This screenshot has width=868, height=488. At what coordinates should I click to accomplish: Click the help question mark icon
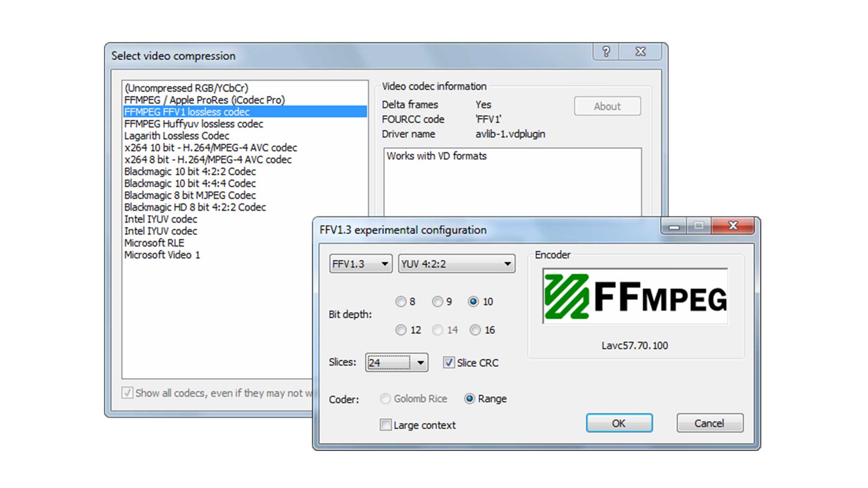click(606, 52)
